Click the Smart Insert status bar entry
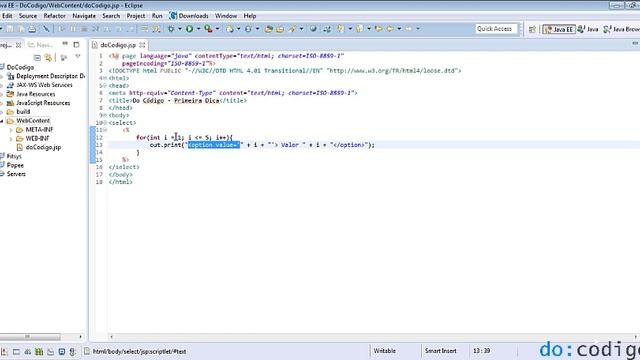 440,351
